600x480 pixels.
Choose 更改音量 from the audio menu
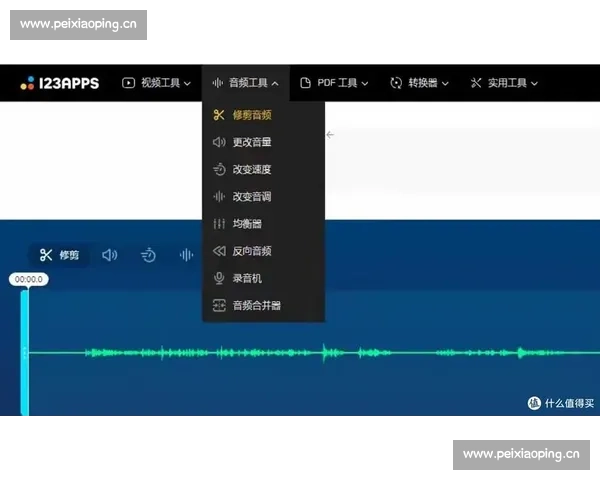[x=251, y=142]
